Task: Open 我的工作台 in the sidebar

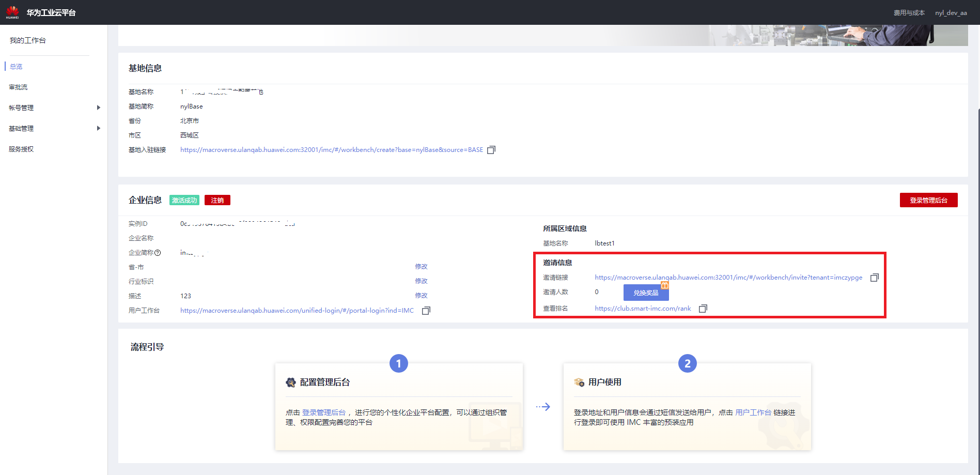Action: [x=28, y=40]
